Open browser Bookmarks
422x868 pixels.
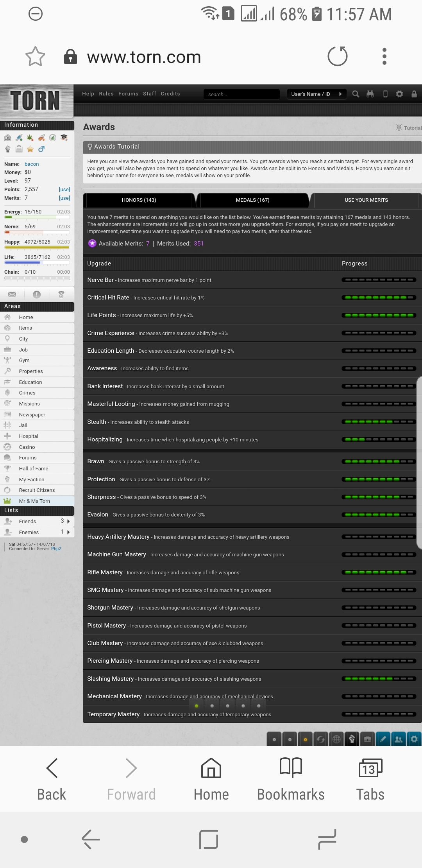(291, 779)
